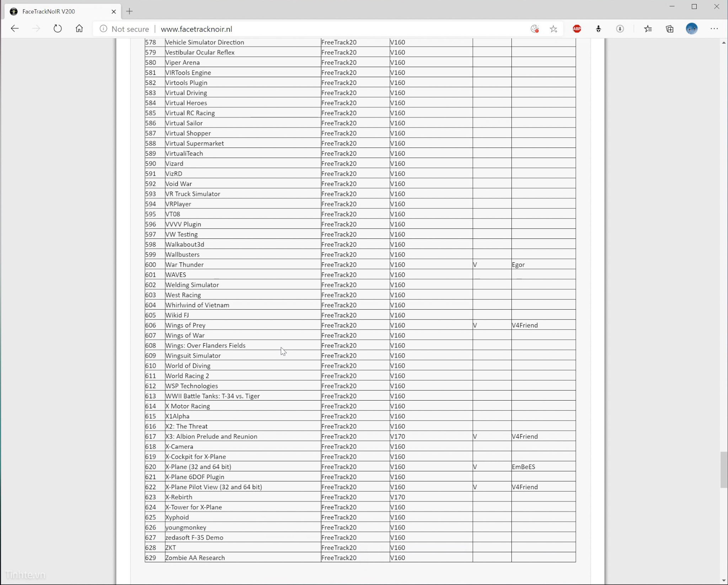Click the Wings of Prey entry
This screenshot has width=728, height=585.
pos(185,326)
